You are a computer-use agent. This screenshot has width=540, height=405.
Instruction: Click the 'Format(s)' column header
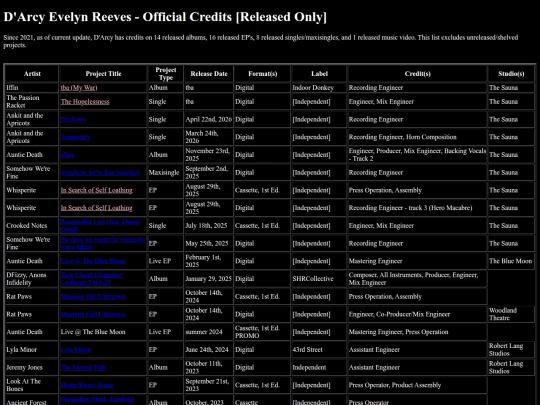262,74
